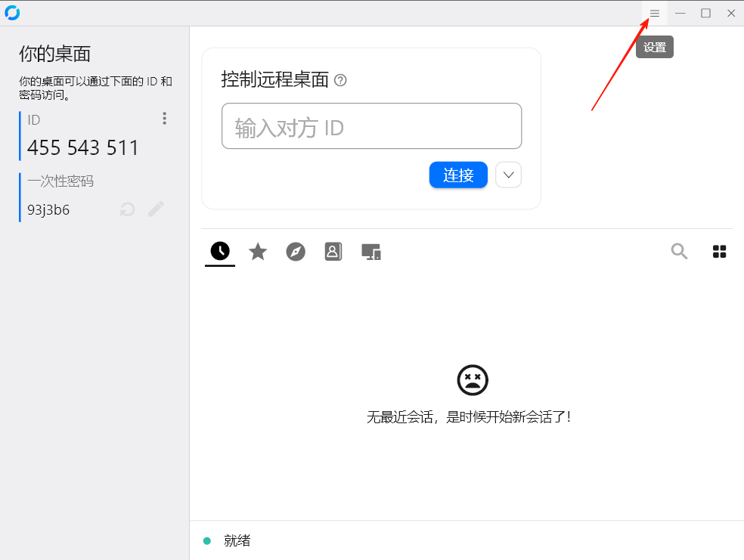Close the RustDesk window

click(731, 14)
